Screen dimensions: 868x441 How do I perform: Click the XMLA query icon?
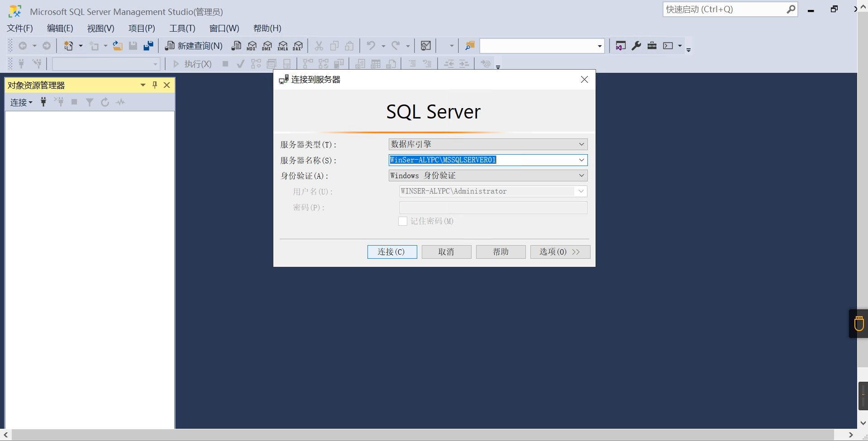(x=283, y=46)
